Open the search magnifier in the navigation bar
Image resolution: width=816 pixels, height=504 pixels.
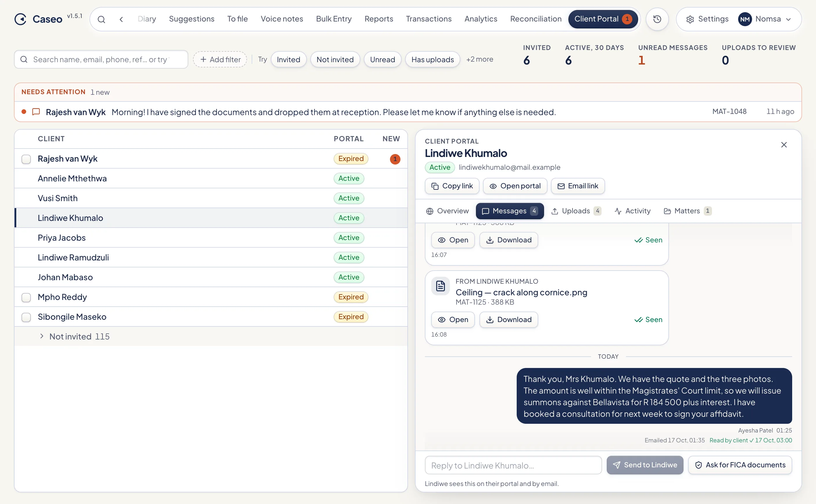pos(101,19)
